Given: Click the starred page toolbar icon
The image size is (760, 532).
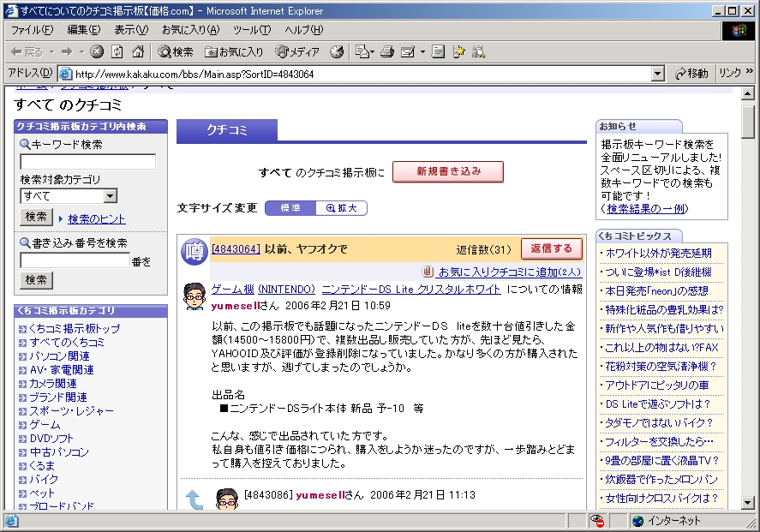Looking at the screenshot, I should tap(458, 52).
